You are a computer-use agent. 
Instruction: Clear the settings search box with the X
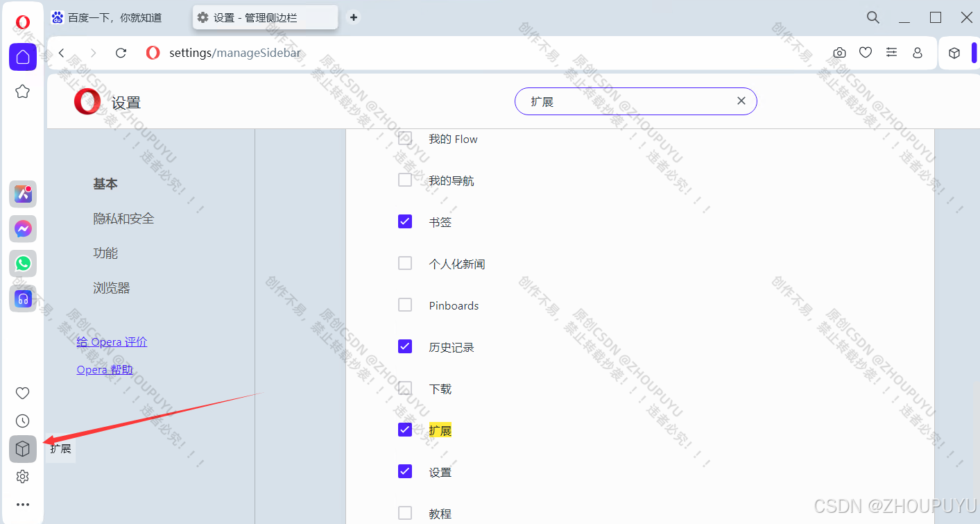741,101
